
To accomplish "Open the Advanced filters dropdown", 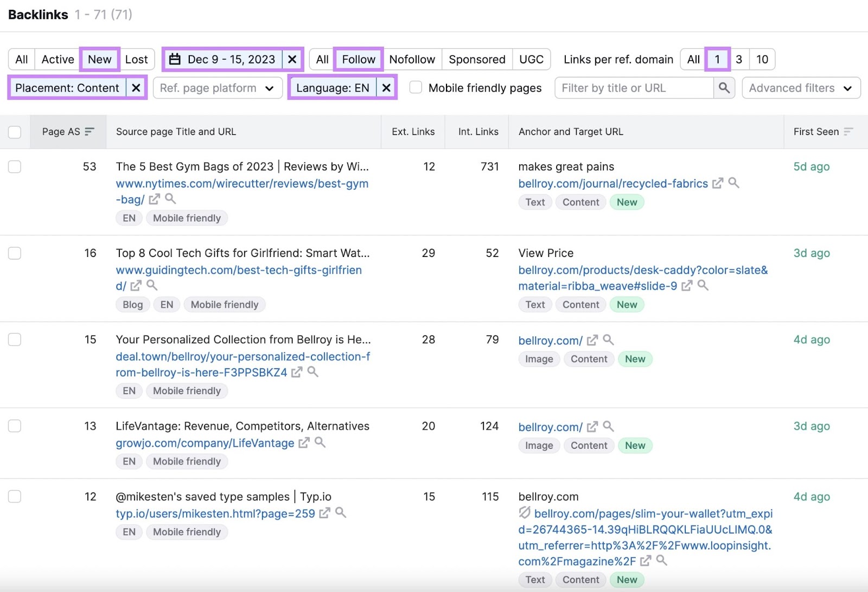I will pos(801,88).
